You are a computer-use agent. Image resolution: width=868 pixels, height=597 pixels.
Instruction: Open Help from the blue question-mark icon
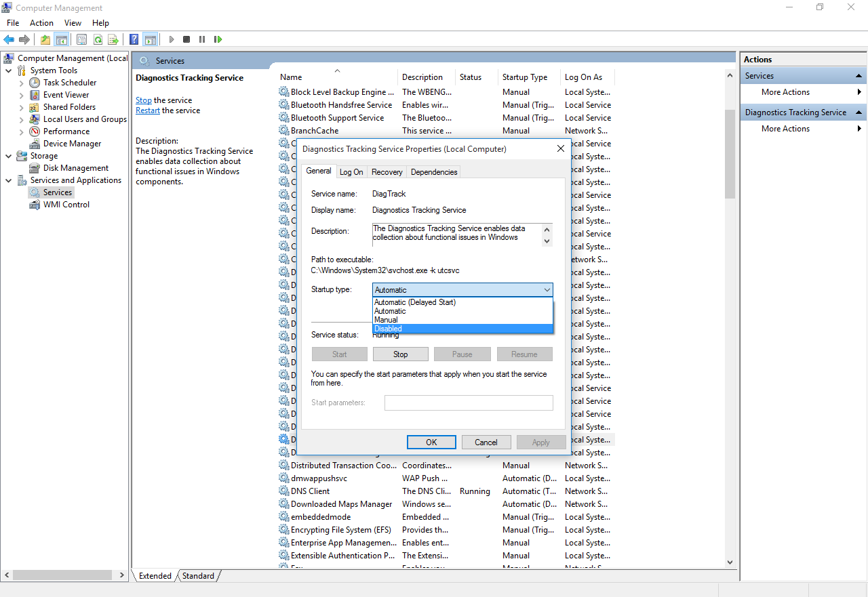pos(134,39)
